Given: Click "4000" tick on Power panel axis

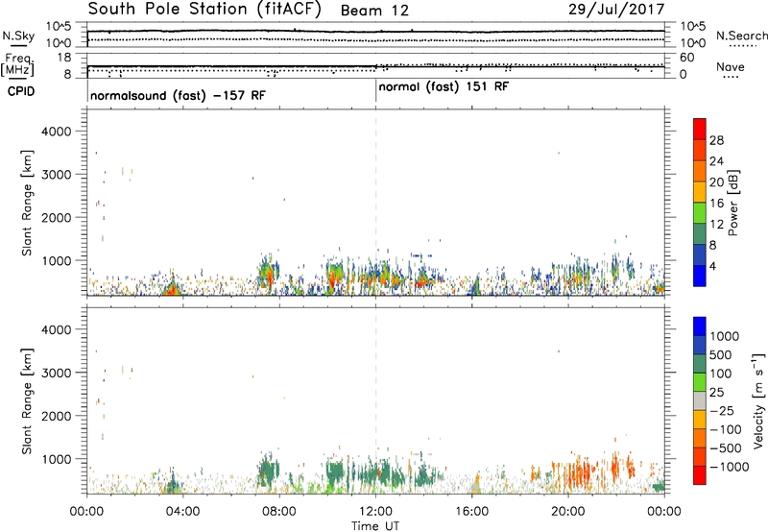Looking at the screenshot, I should point(56,132).
